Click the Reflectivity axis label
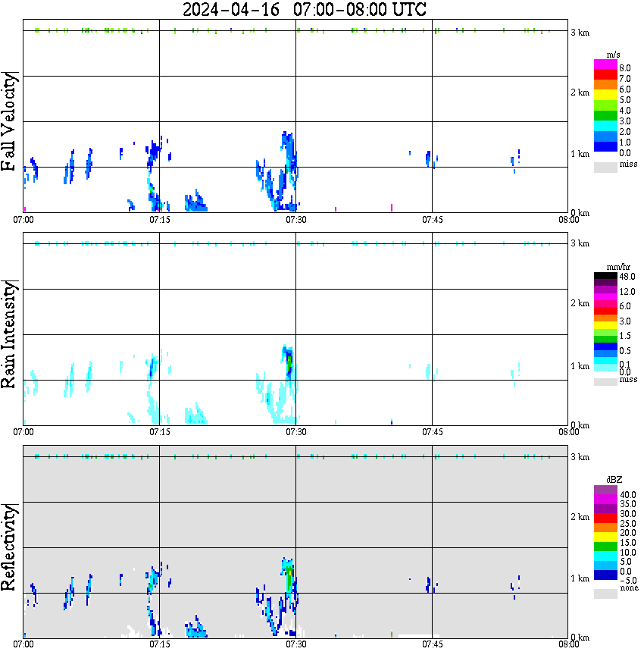 pyautogui.click(x=9, y=547)
